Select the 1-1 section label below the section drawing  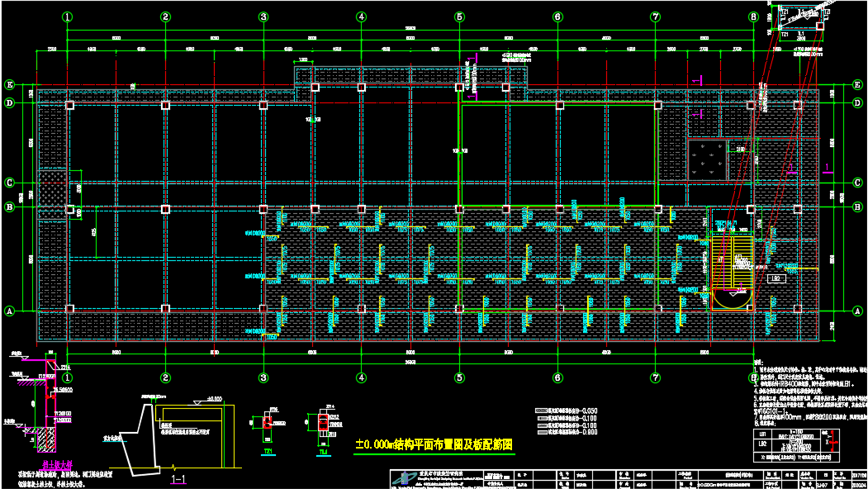coord(178,479)
